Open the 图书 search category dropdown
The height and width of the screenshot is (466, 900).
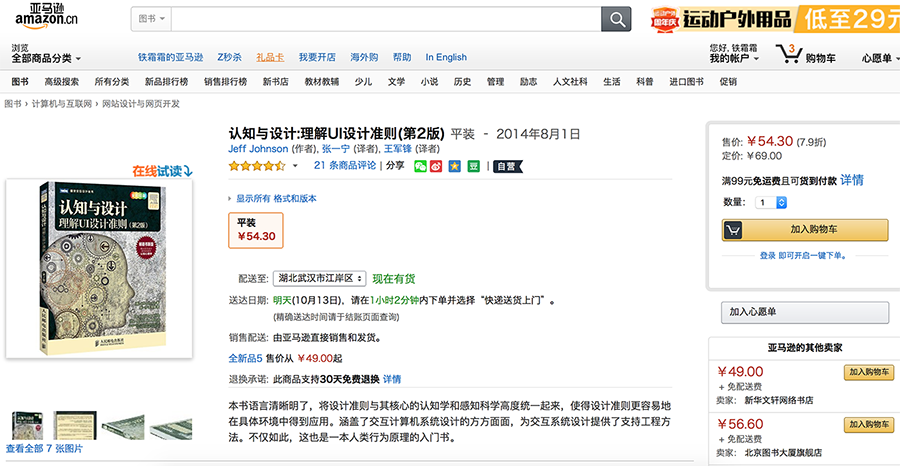(152, 19)
